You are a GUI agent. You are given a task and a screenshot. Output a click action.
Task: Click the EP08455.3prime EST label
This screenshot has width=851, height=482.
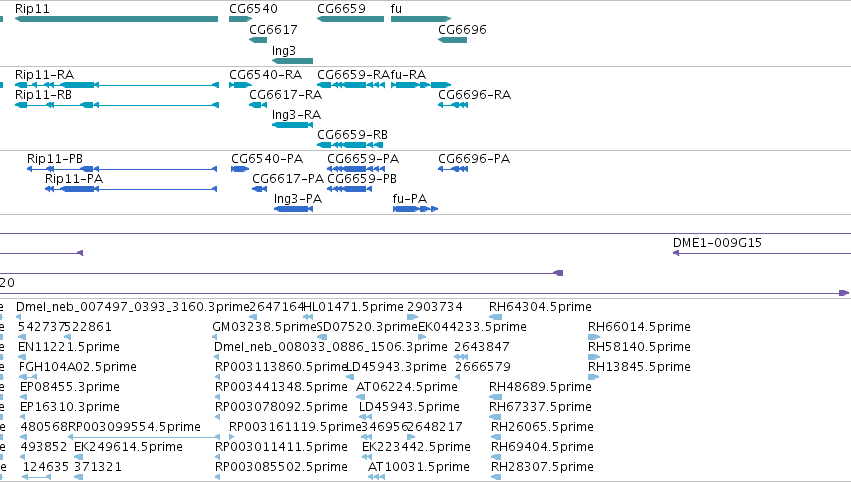click(x=69, y=387)
